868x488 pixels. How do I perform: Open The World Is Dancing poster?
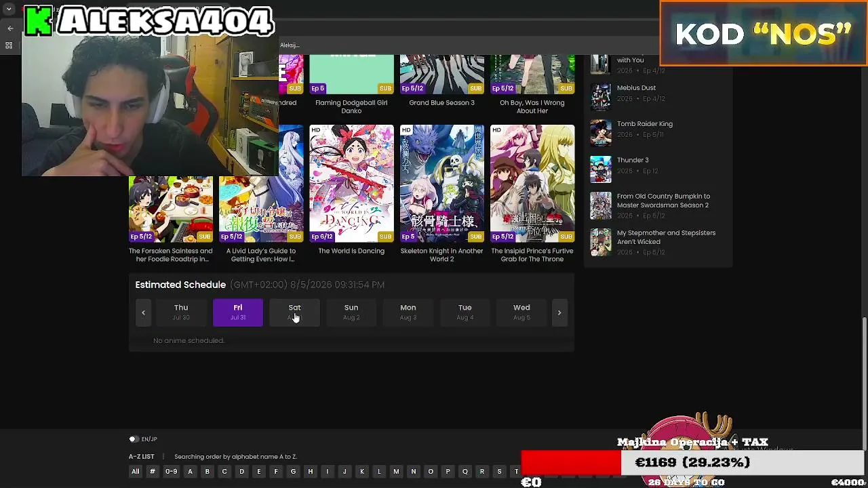(x=351, y=183)
